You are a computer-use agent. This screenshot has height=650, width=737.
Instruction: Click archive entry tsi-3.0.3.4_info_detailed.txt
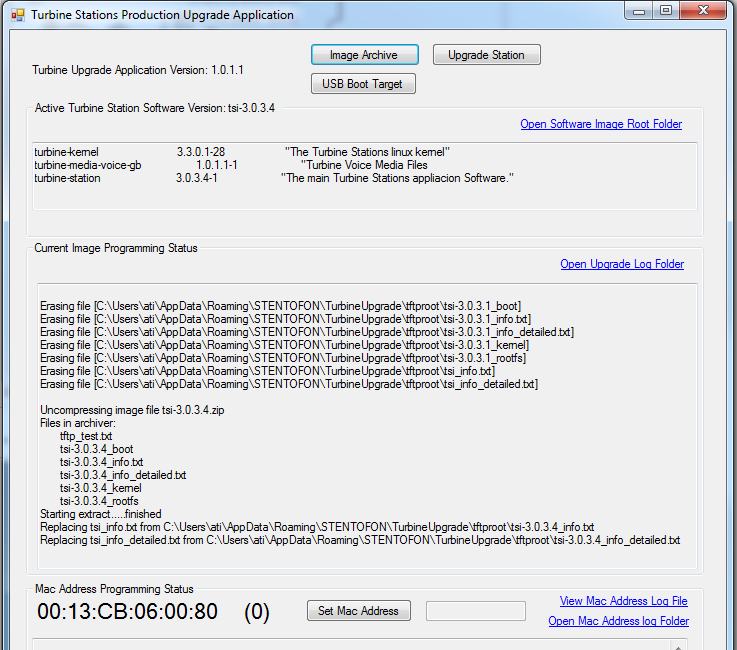(x=123, y=475)
